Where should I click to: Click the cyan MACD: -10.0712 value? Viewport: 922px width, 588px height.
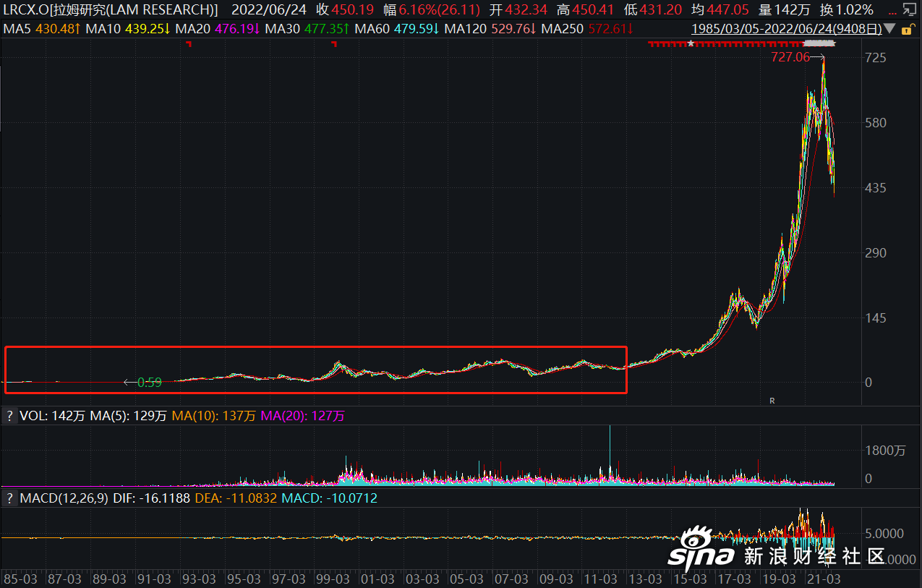(329, 498)
